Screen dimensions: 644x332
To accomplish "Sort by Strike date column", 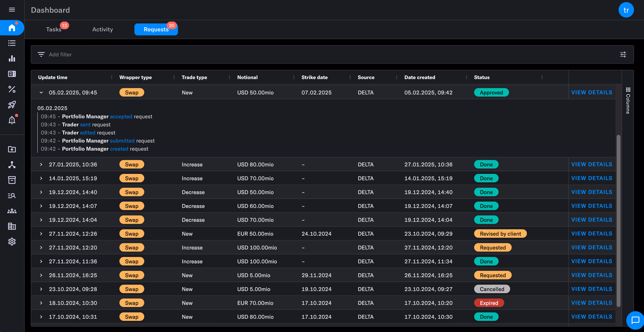I will [314, 77].
